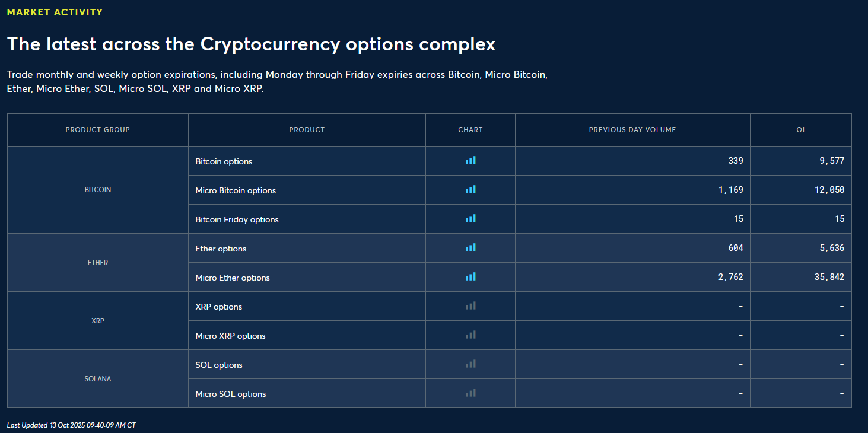Open Bitcoin Friday options link
868x433 pixels.
click(x=237, y=219)
